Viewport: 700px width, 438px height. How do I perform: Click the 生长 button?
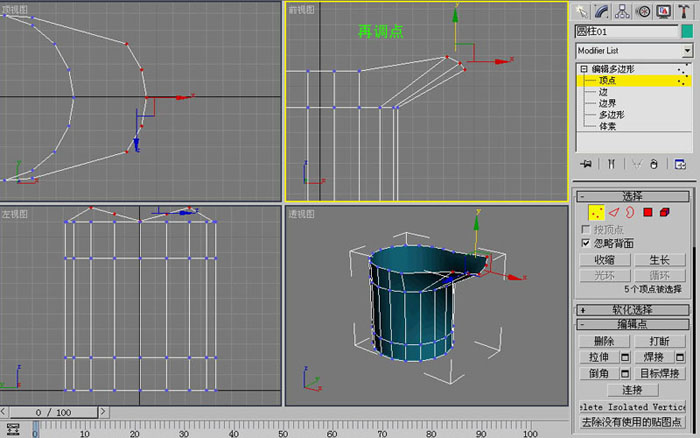[x=660, y=260]
